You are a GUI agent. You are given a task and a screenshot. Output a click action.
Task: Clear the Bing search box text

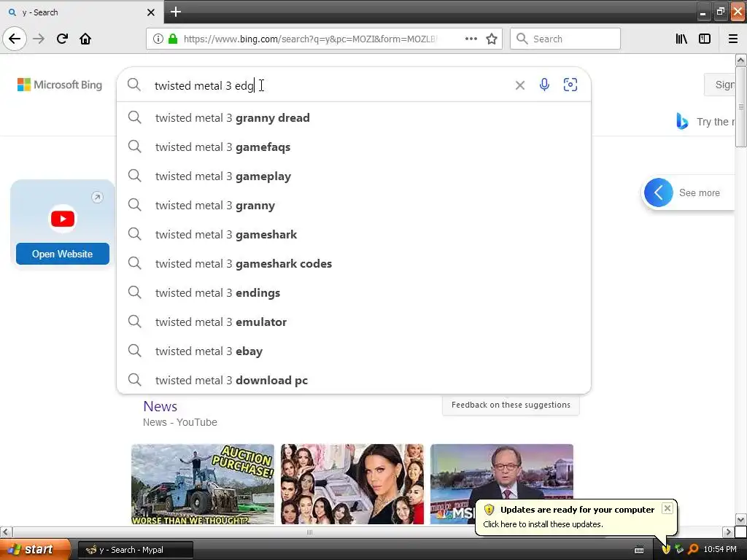(x=519, y=85)
